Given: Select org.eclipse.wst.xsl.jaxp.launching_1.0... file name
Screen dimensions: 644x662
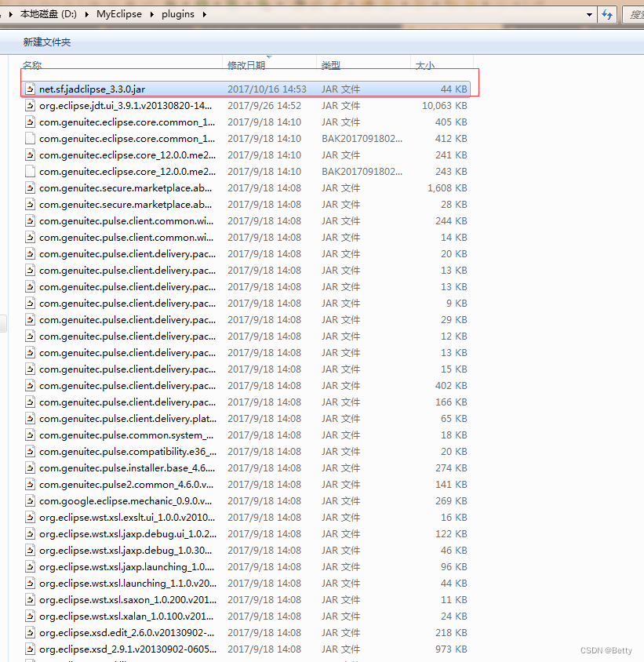Looking at the screenshot, I should tap(127, 566).
